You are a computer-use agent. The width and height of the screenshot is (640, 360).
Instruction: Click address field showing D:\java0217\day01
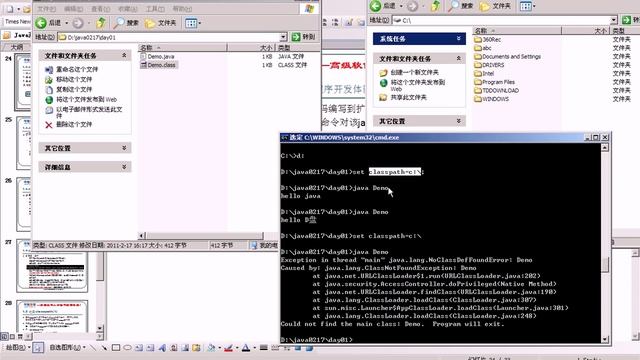click(169, 37)
